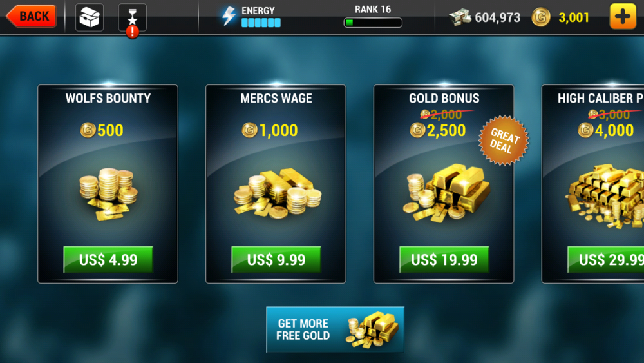The image size is (644, 363).
Task: Select the Gold Bonus gold bars image
Action: [446, 193]
